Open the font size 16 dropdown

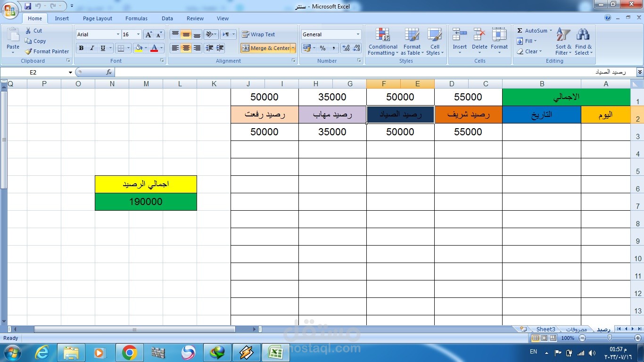[x=138, y=34]
